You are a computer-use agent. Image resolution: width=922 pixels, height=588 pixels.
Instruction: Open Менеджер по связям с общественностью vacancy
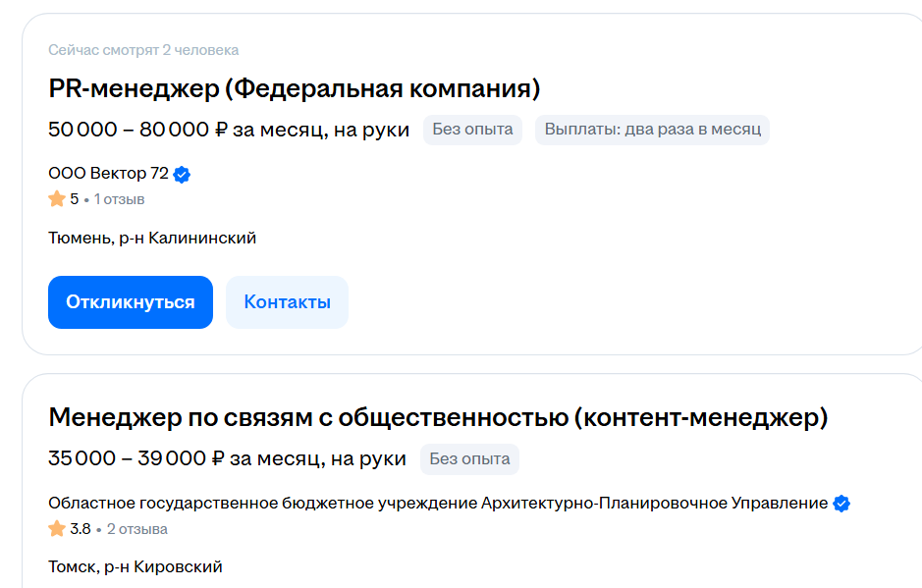pos(438,417)
